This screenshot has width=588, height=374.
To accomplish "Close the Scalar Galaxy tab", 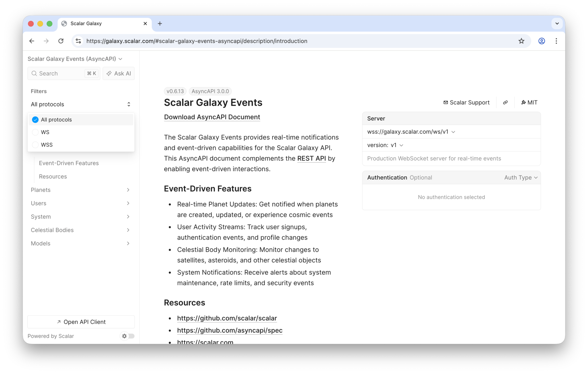I will pyautogui.click(x=145, y=24).
